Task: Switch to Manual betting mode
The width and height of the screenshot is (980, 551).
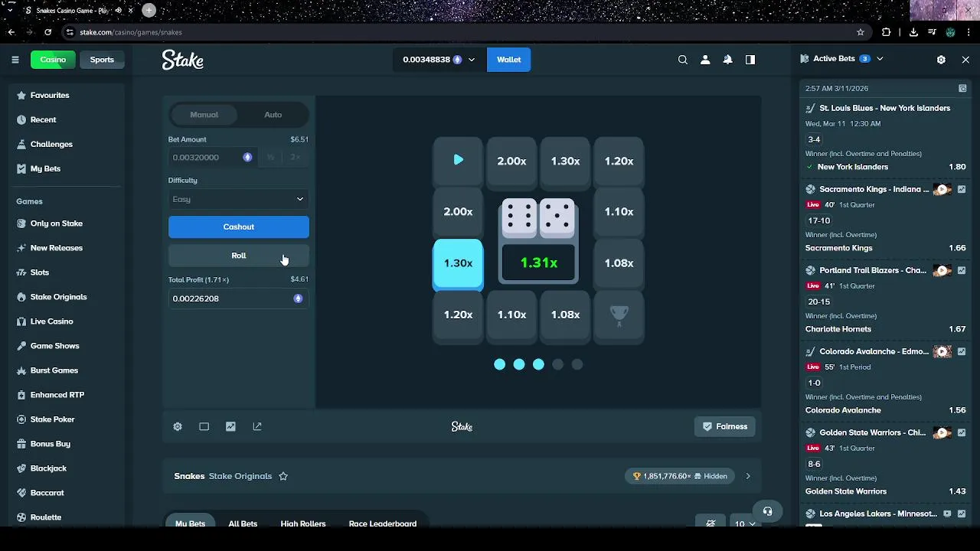Action: tap(204, 115)
